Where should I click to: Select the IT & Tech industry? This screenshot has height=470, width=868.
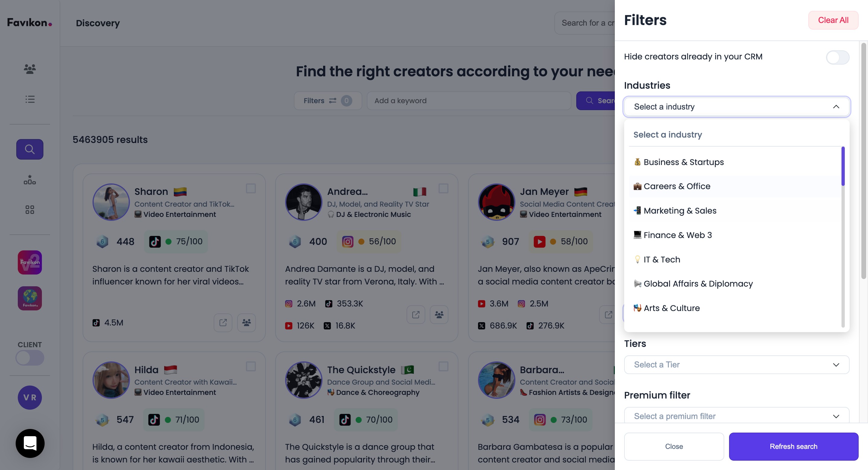tap(662, 260)
